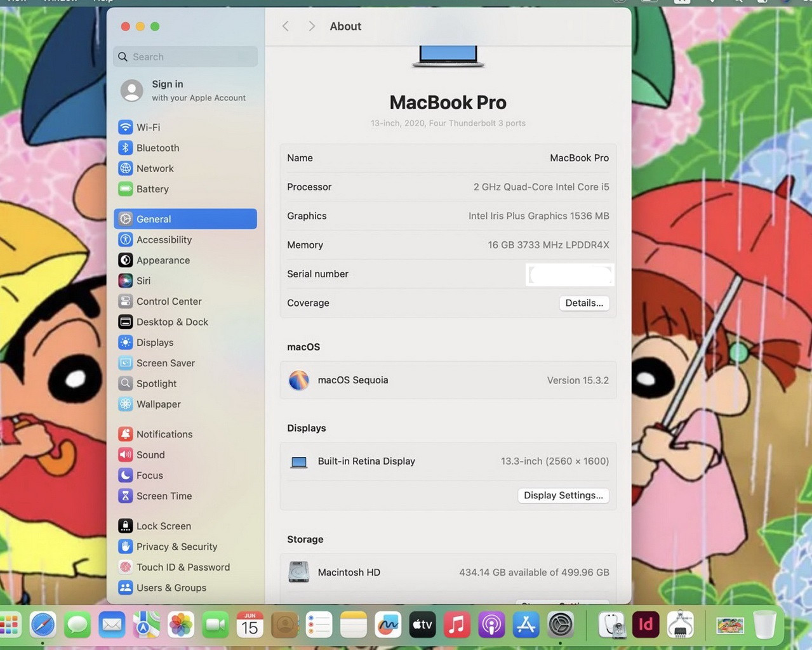Go to Notifications settings
Screen dimensions: 812x650
pyautogui.click(x=185, y=434)
